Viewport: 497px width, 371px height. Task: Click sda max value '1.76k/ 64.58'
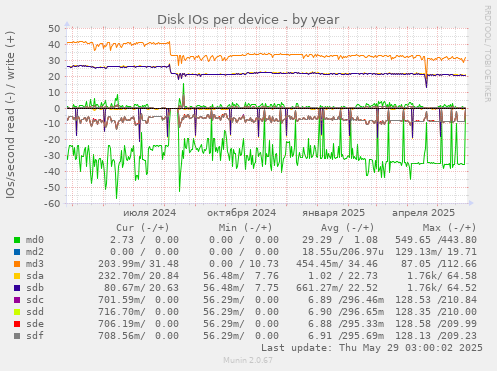tap(442, 276)
